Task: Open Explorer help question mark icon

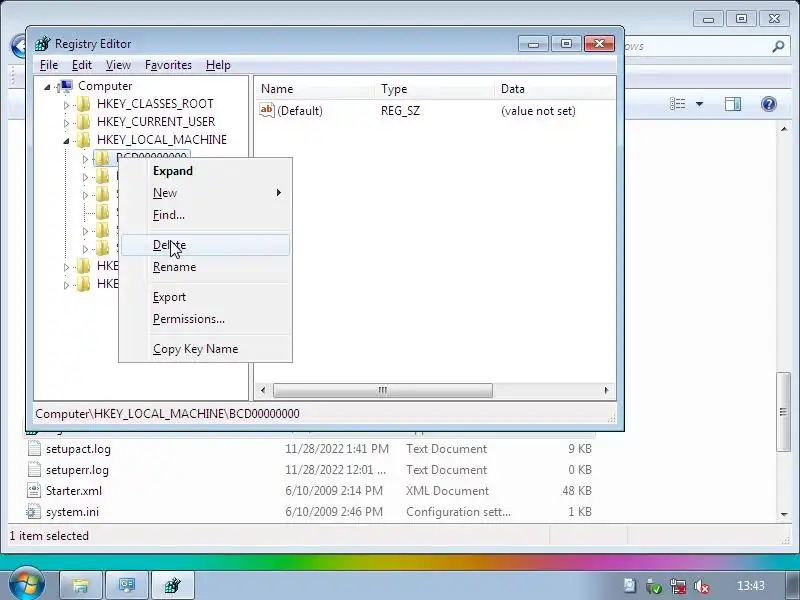Action: click(x=768, y=104)
